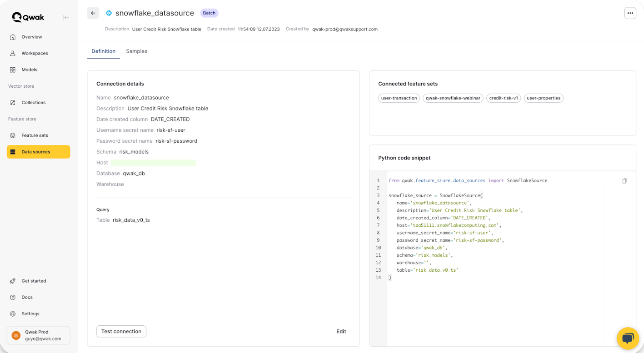The width and height of the screenshot is (644, 353).
Task: Open the user-transaction feature set
Action: 399,98
